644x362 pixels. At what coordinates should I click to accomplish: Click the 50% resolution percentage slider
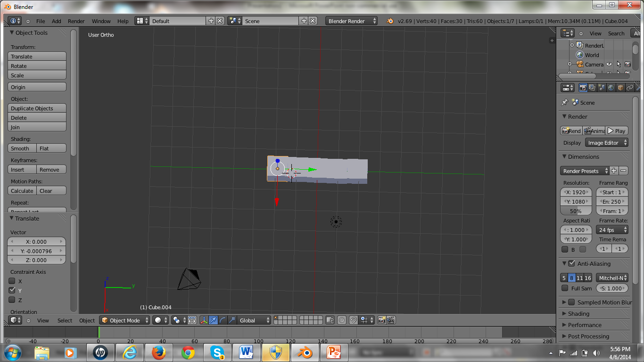coord(575,211)
